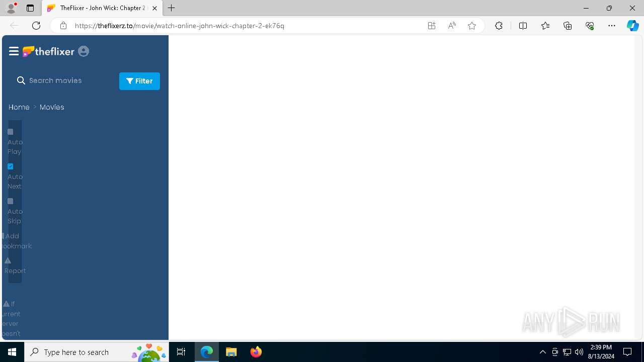Screen dimensions: 644x362
Task: Open notifications center
Action: (x=627, y=352)
